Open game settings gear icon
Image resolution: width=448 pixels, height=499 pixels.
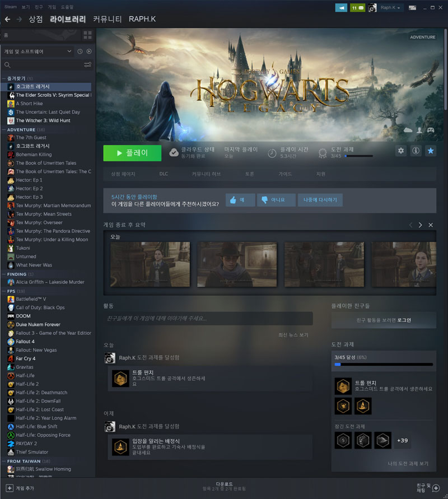click(x=401, y=151)
